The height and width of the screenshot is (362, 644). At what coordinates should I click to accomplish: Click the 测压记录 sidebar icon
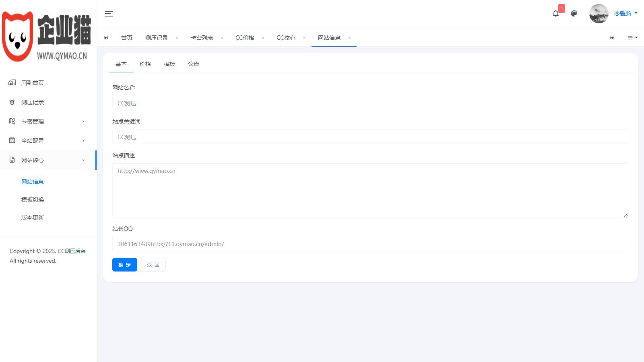pyautogui.click(x=12, y=102)
